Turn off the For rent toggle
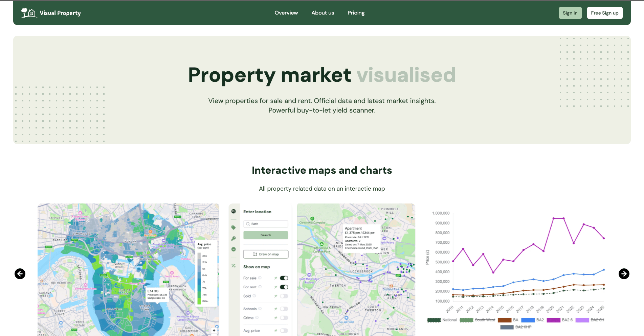Viewport: 644px width, 336px height. 284,287
